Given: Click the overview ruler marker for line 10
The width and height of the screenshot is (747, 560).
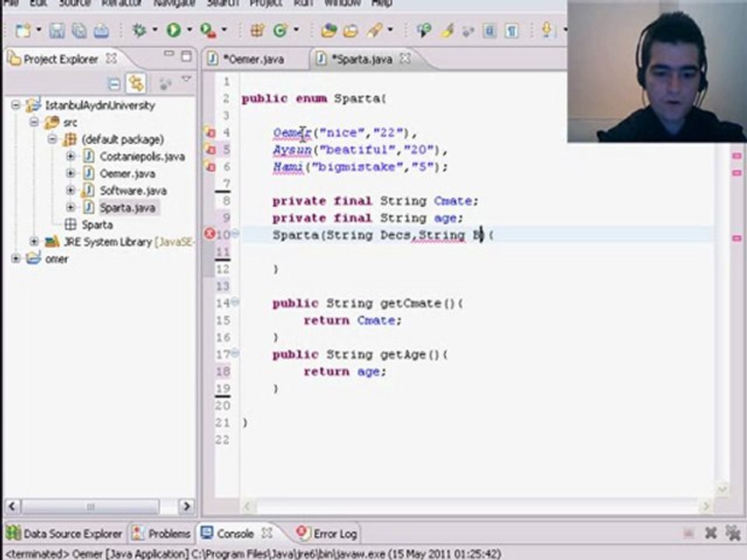Looking at the screenshot, I should (x=737, y=238).
